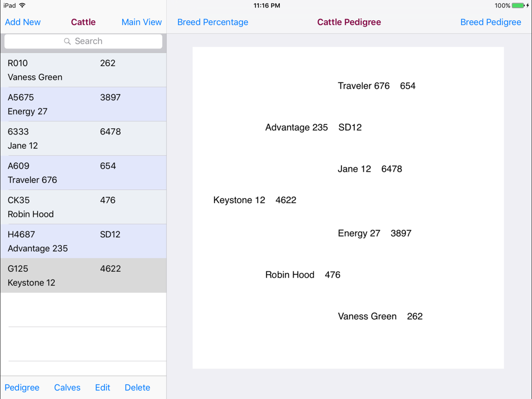Show Calves for selected animal

tap(67, 387)
